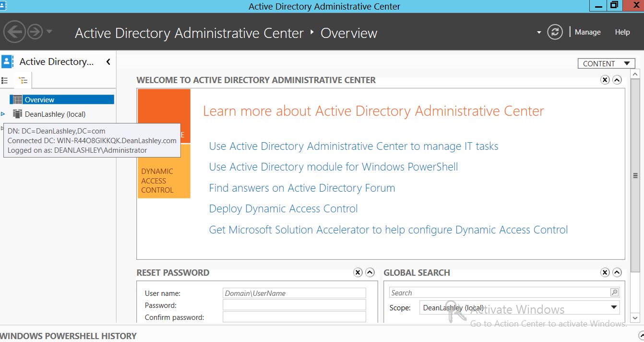Screen dimensions: 644x342
Task: Open the Help menu
Action: coord(622,32)
